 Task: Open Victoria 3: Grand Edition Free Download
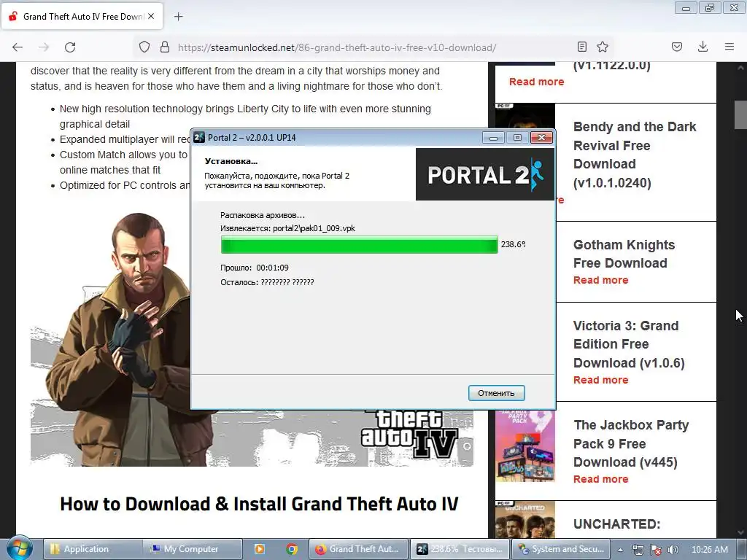[x=629, y=344]
